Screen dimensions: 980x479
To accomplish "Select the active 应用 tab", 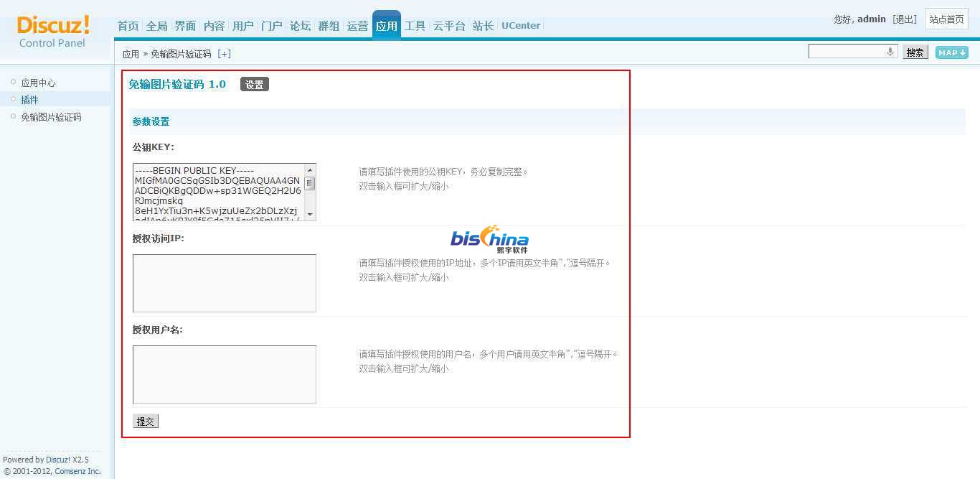I will tap(386, 25).
